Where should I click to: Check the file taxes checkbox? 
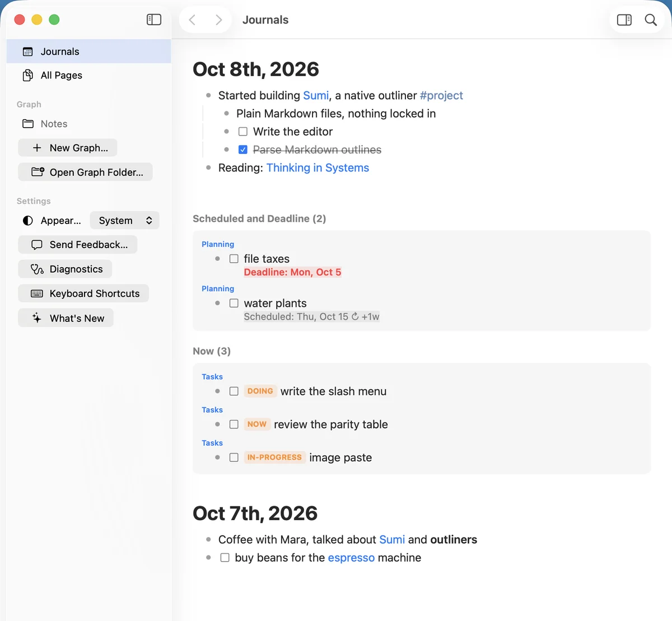(x=234, y=259)
